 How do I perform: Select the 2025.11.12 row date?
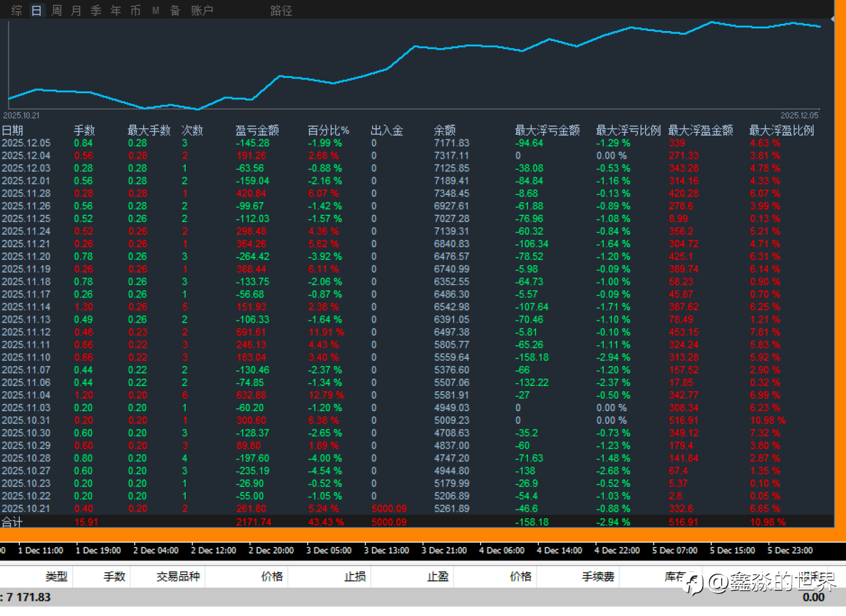click(26, 332)
